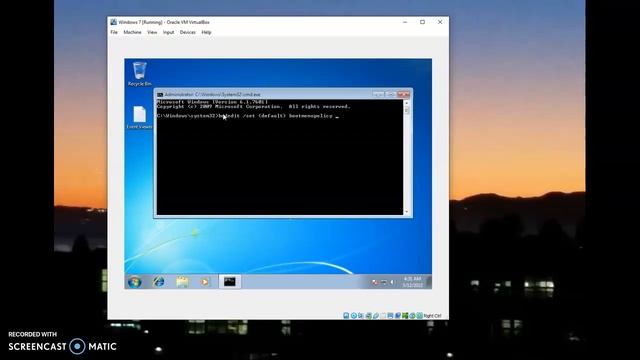The width and height of the screenshot is (640, 360).
Task: Click the Show desktop strip at the taskbar end
Action: point(429,282)
